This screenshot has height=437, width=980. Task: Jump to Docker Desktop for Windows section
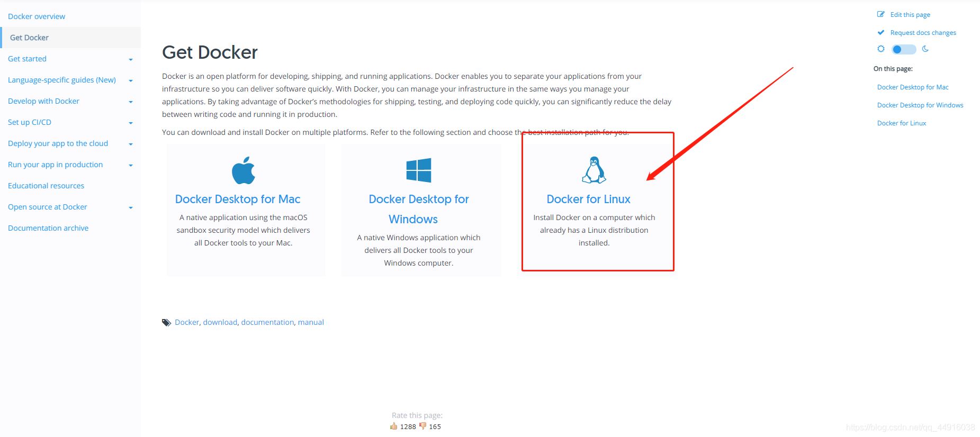click(x=920, y=105)
